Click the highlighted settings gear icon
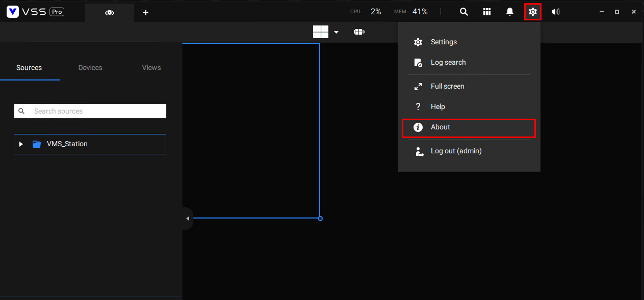Screen dimensions: 644x300 coord(532,11)
